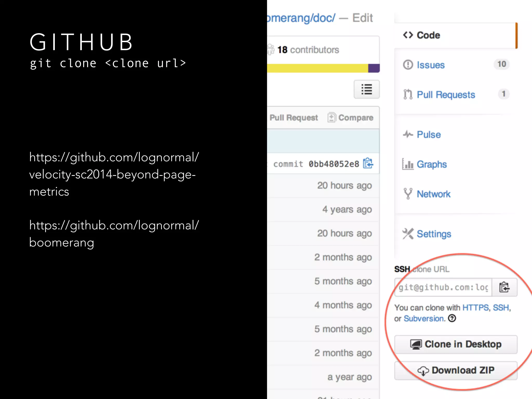
Task: Click the '4 months ago' timestamp
Action: (x=343, y=305)
